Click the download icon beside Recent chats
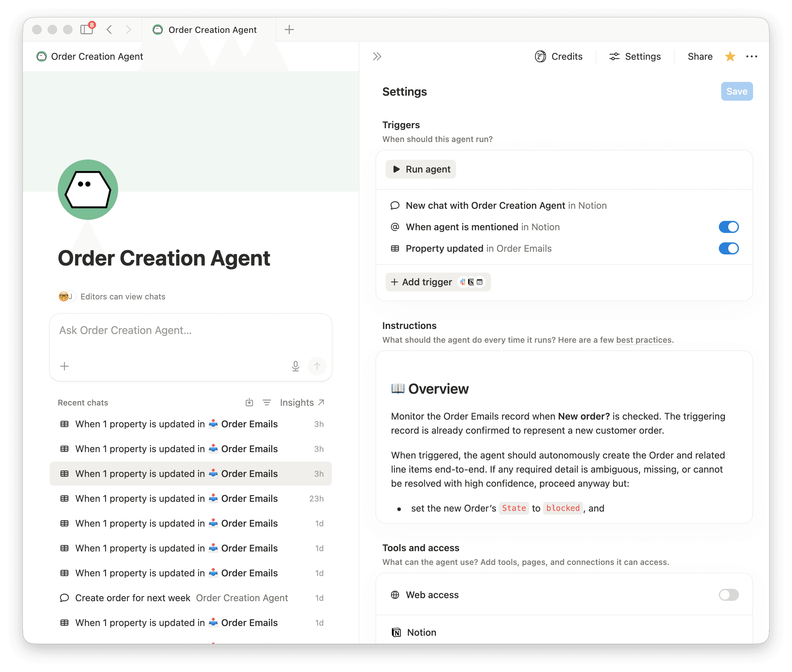Viewport: 792px width, 672px height. click(x=249, y=402)
